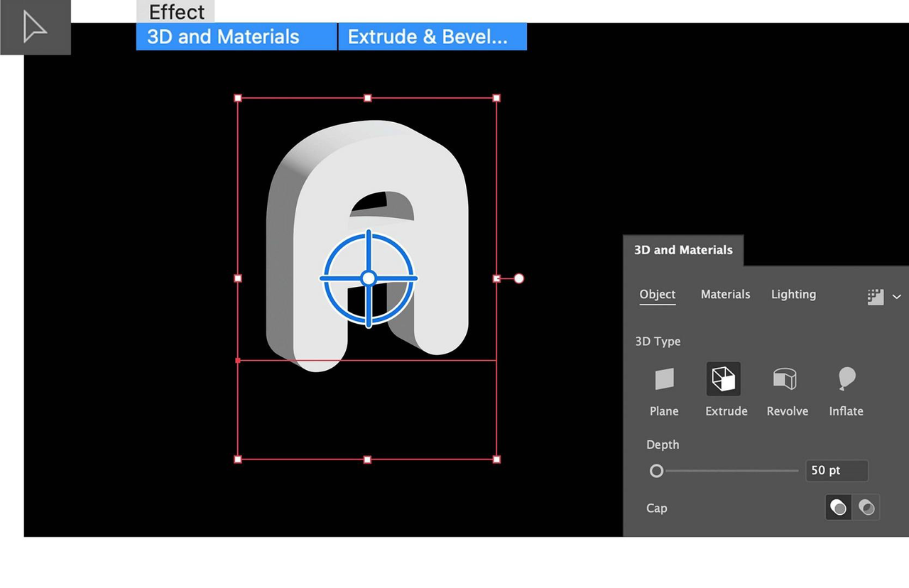The height and width of the screenshot is (588, 909).
Task: Switch to the Lighting tab
Action: [793, 294]
